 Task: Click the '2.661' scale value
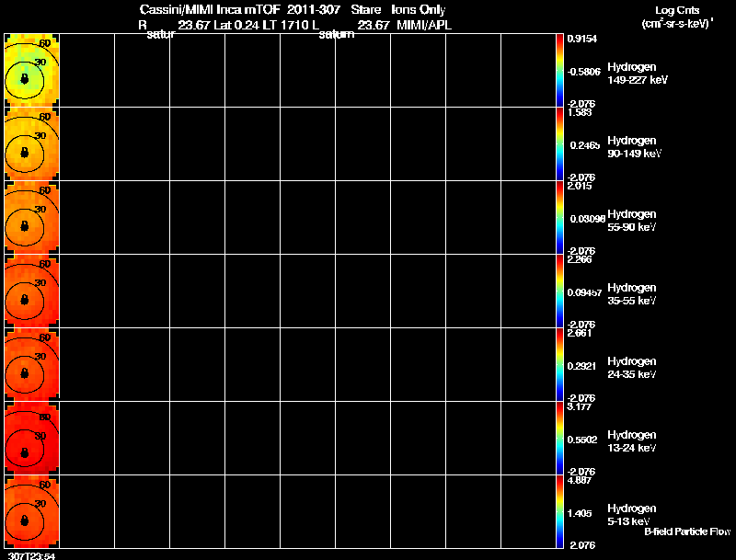pyautogui.click(x=580, y=333)
